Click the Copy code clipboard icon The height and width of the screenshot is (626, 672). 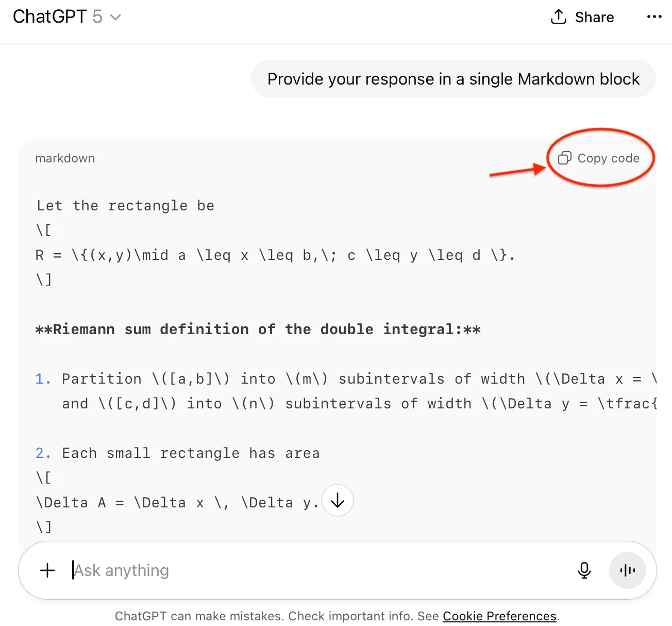pyautogui.click(x=565, y=158)
